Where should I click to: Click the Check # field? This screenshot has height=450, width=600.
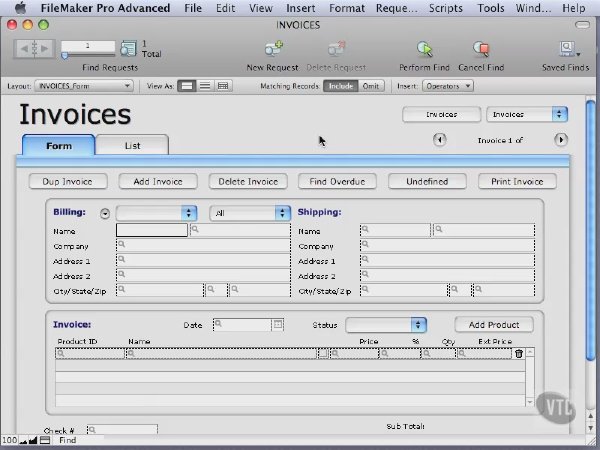122,430
